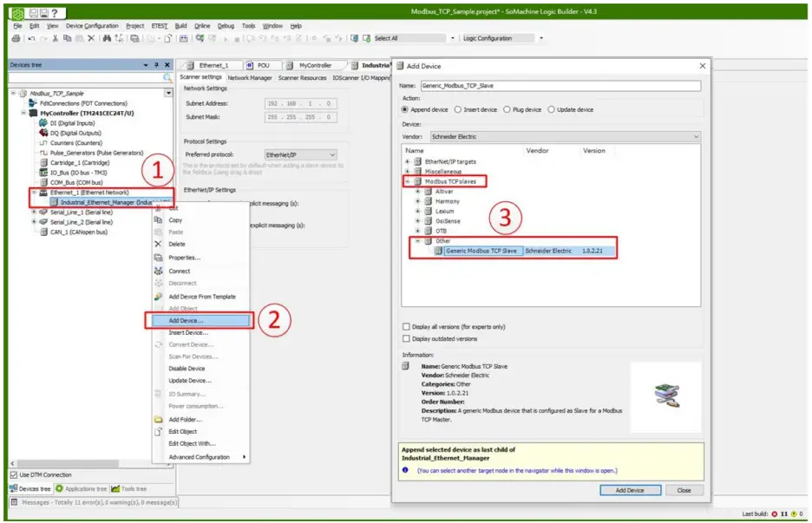Collapse the Modbus TCP slaves node
Image resolution: width=812 pixels, height=523 pixels.
pyautogui.click(x=408, y=181)
